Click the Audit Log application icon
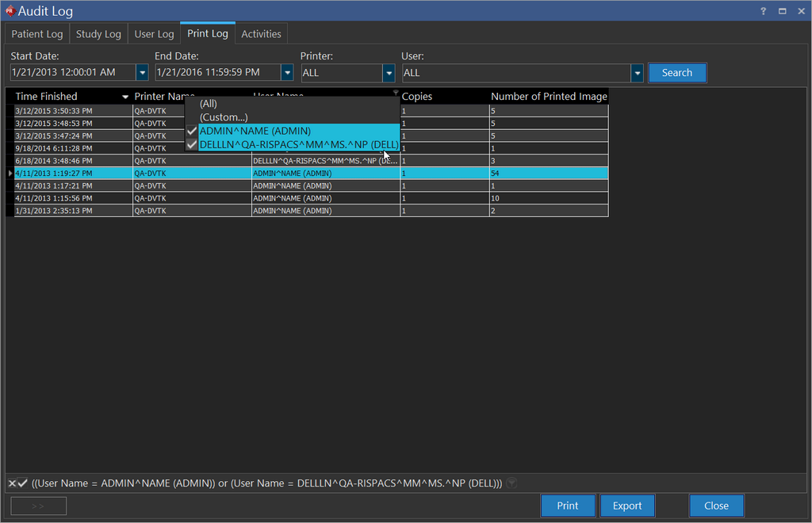This screenshot has width=812, height=523. click(x=10, y=11)
